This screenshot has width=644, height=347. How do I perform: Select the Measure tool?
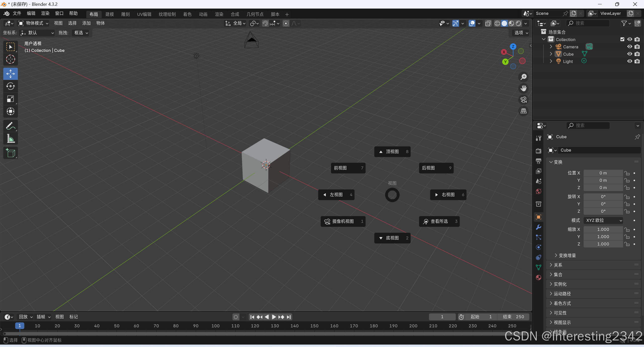coord(10,138)
